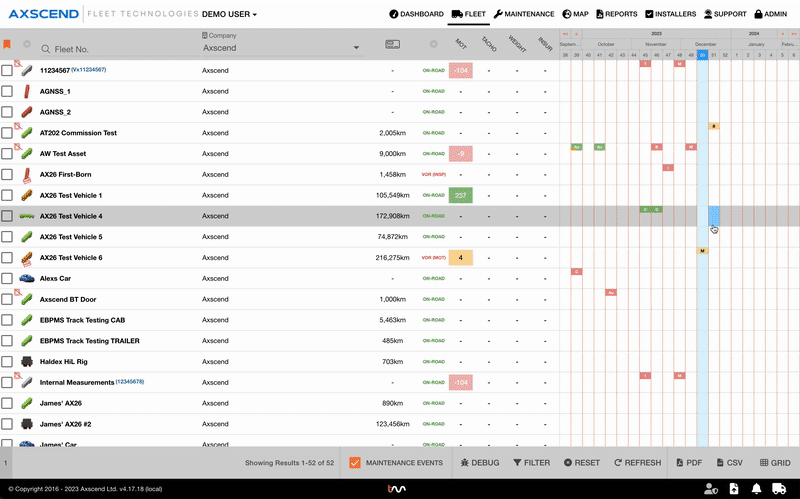Select the AX26 Test Vehicle 5 checkbox
The height and width of the screenshot is (499, 800).
pyautogui.click(x=8, y=237)
